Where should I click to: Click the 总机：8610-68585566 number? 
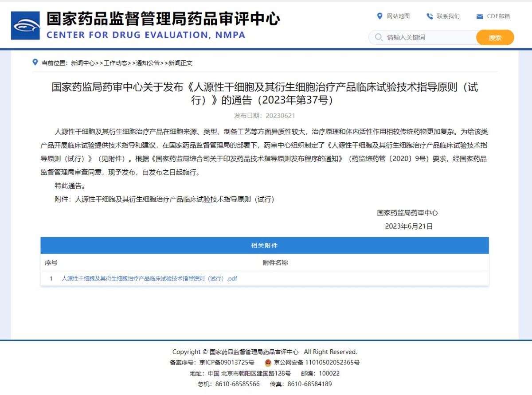tap(229, 384)
